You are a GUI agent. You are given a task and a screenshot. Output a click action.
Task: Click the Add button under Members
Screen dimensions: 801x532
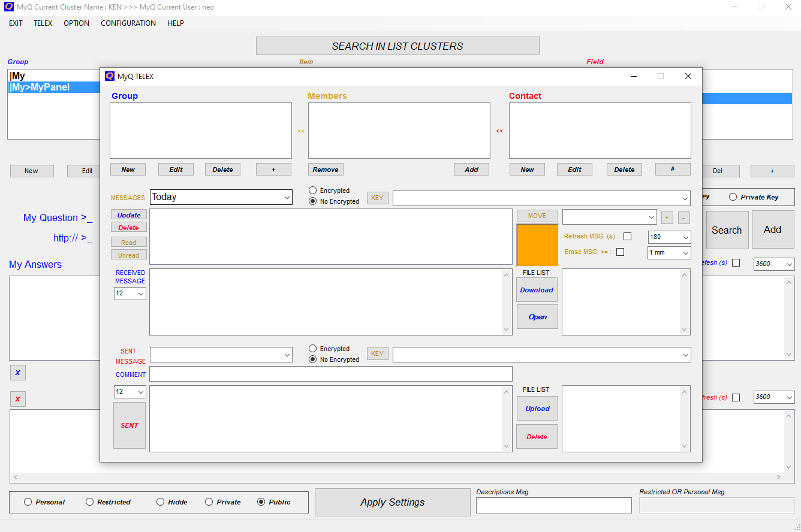click(471, 170)
